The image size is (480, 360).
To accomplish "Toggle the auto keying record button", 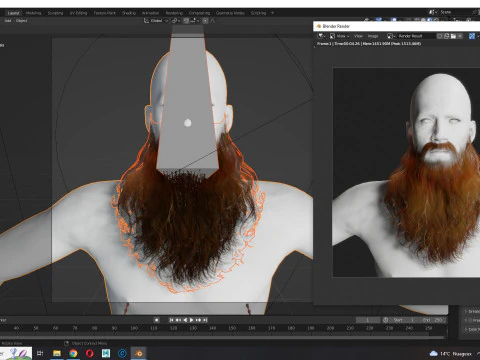I will coord(157,320).
